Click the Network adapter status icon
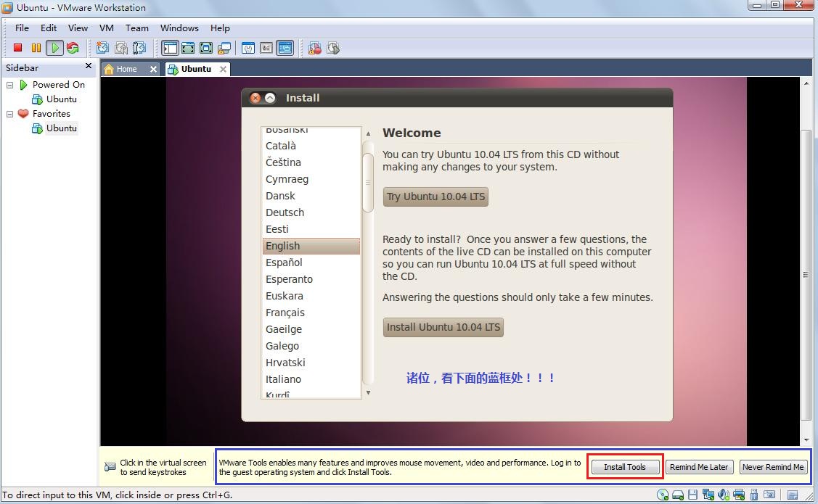The width and height of the screenshot is (818, 504). click(708, 495)
